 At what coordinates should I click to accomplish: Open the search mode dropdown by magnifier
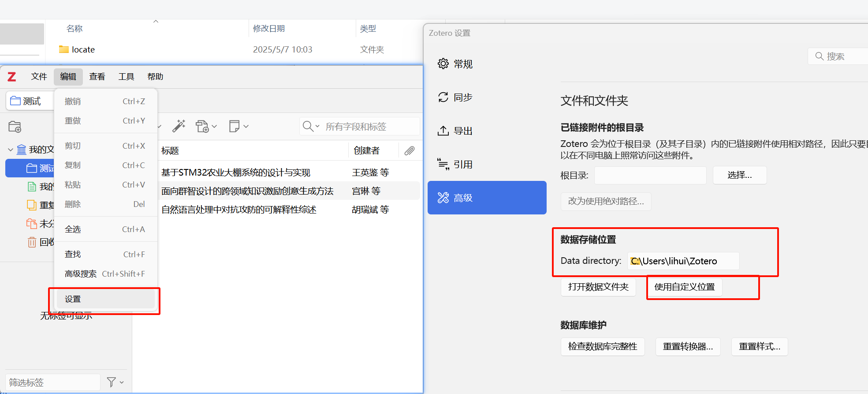pos(311,127)
